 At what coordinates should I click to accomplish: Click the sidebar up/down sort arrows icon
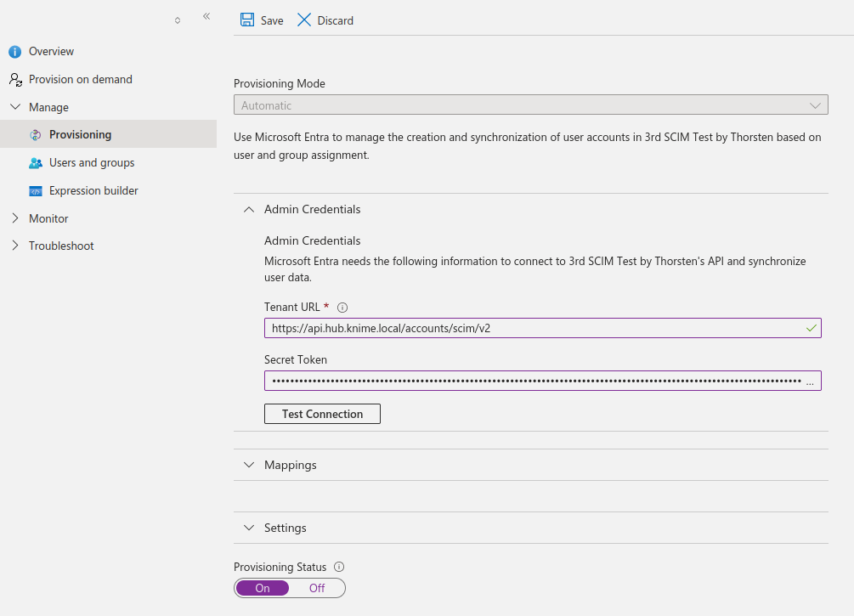(178, 20)
